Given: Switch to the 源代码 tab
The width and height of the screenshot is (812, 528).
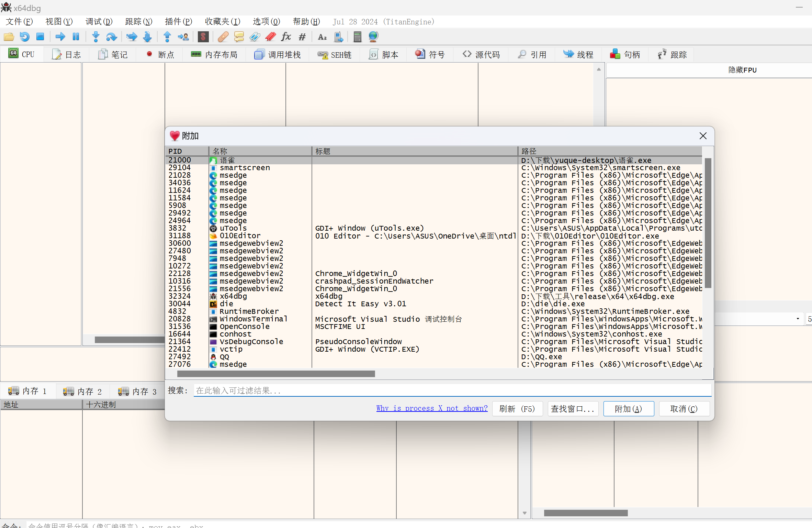Looking at the screenshot, I should (x=481, y=54).
